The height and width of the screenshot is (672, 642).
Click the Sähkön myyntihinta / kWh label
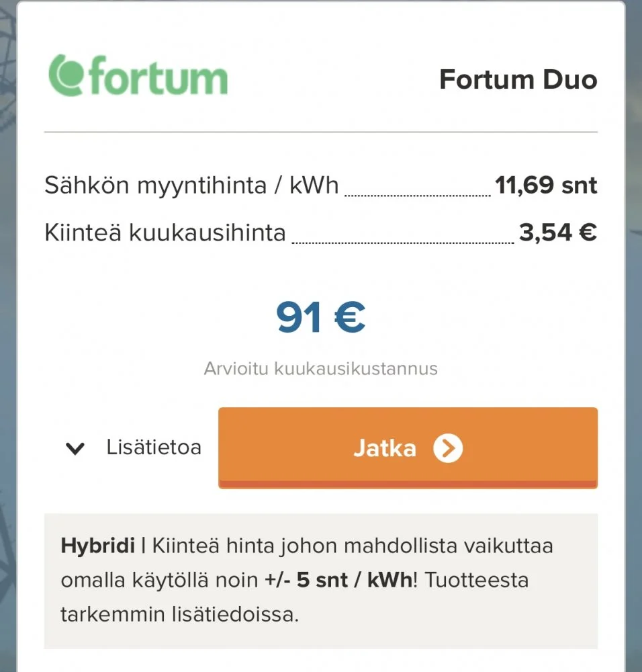(x=191, y=185)
